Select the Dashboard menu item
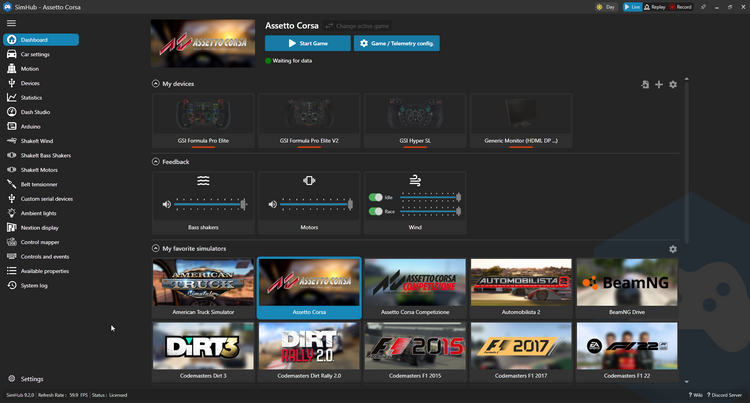 [x=41, y=40]
